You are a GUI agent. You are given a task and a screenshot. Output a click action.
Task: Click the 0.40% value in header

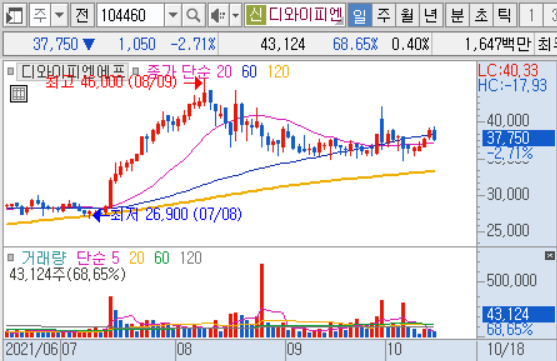[410, 44]
